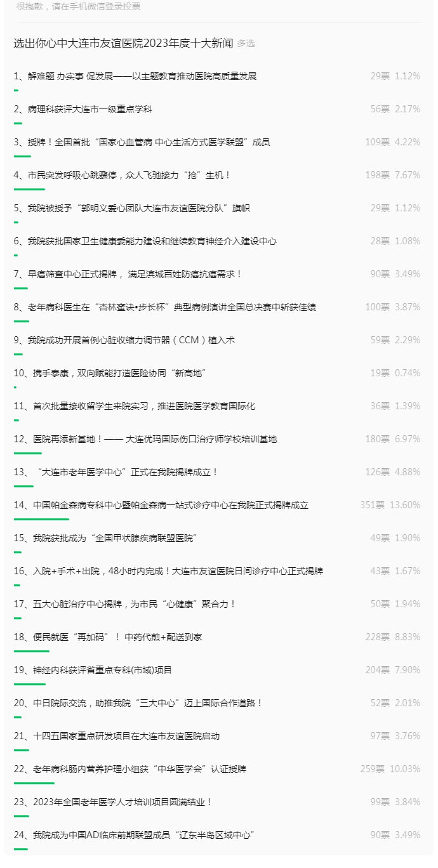Click the 10.03% percentage for option 22
The image size is (438, 868).
(405, 769)
